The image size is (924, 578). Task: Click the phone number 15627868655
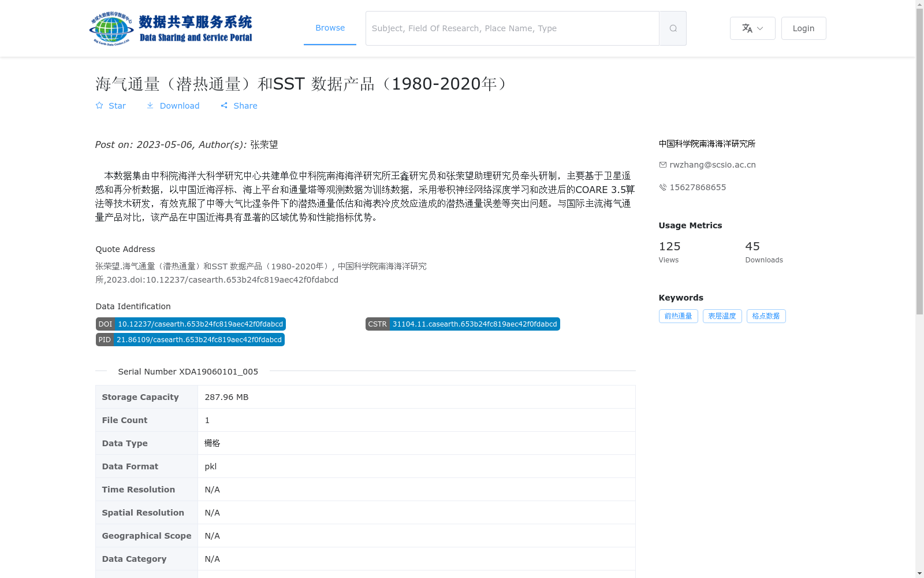pyautogui.click(x=698, y=187)
